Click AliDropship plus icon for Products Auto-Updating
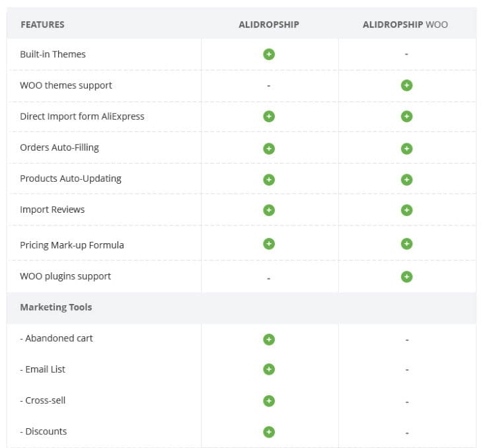This screenshot has width=489, height=448. 269,179
